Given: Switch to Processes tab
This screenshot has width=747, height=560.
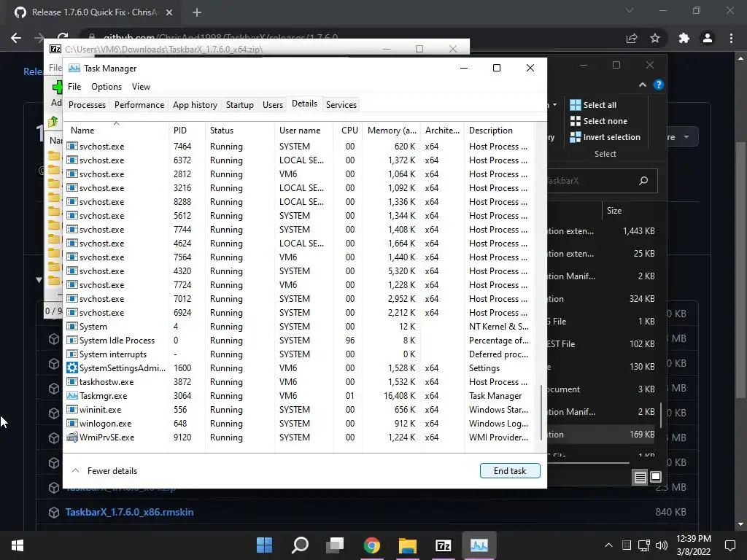Looking at the screenshot, I should [x=88, y=105].
